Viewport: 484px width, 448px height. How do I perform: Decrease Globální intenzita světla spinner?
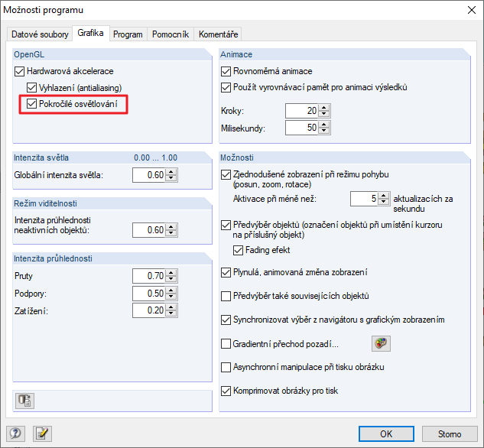click(x=171, y=178)
